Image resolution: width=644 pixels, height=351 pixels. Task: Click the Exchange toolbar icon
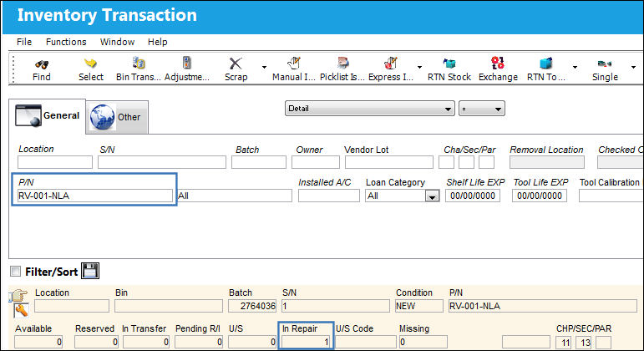[498, 63]
